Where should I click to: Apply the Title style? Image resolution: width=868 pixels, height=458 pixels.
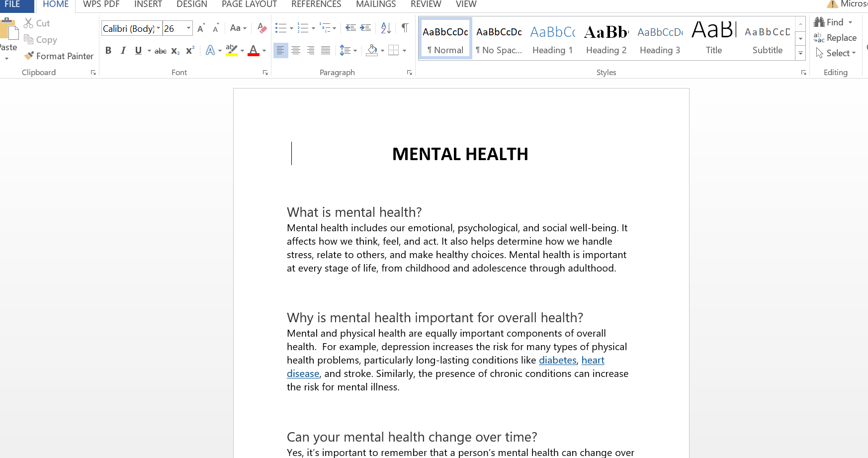tap(714, 39)
